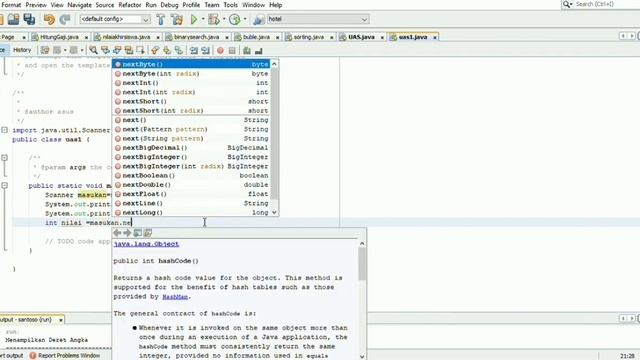Collapse the import statement fold
Viewport: 640px width, 360px height.
point(4,130)
